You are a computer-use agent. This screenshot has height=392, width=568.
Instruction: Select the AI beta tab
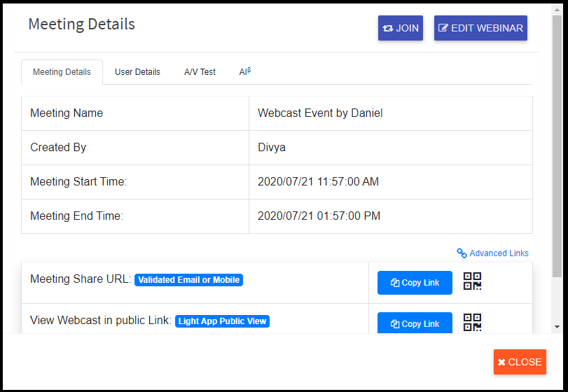[245, 71]
